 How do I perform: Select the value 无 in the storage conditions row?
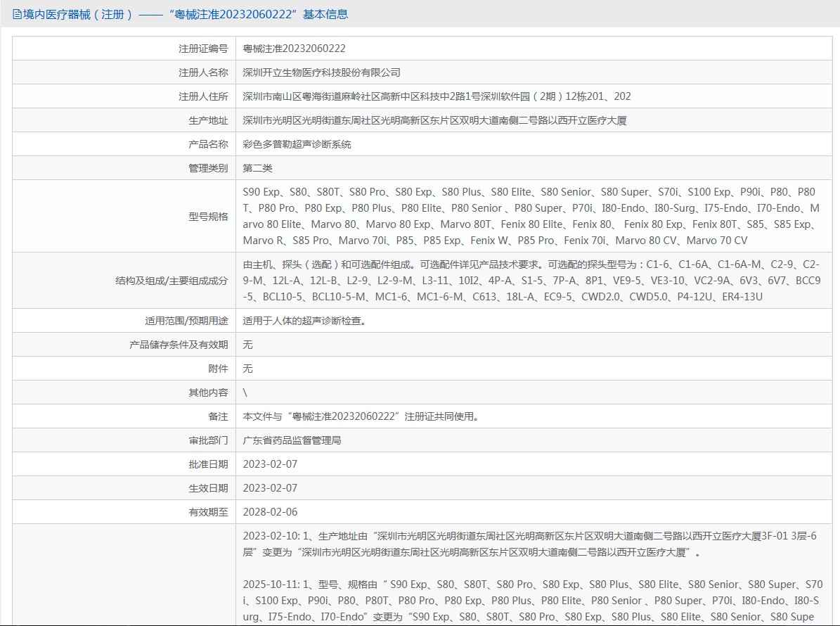click(x=247, y=345)
